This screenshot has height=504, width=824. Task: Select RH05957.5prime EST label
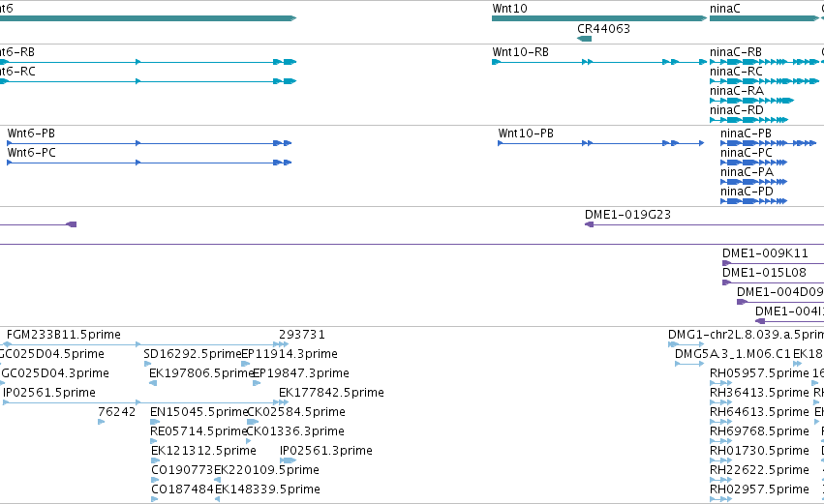[759, 373]
